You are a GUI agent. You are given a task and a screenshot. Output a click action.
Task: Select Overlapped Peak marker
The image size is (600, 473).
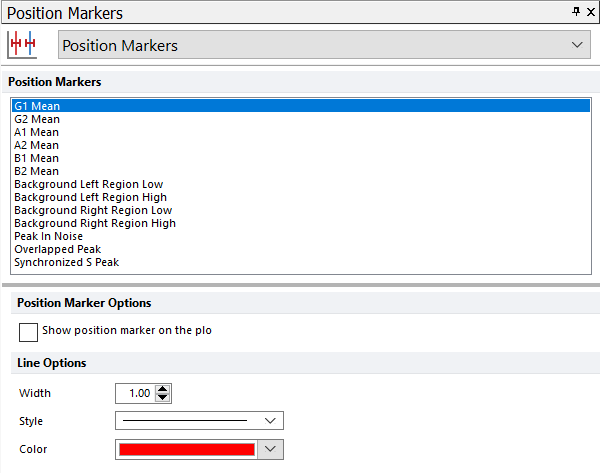[301, 249]
